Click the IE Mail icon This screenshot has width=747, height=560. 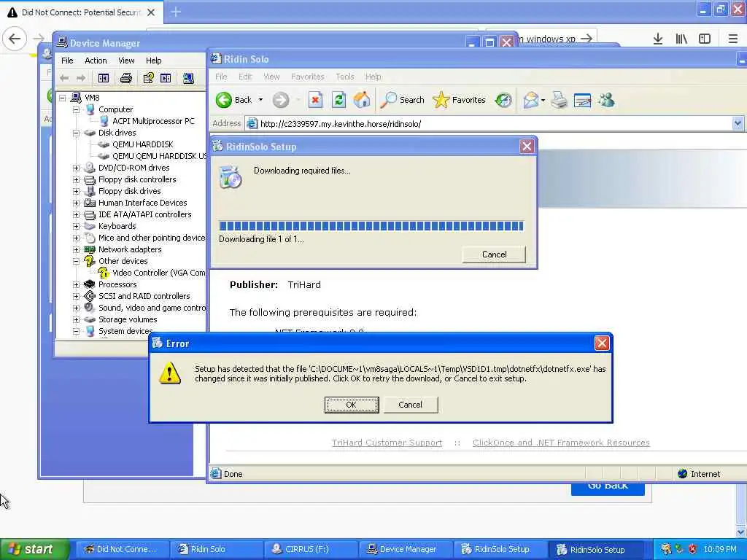pyautogui.click(x=531, y=100)
